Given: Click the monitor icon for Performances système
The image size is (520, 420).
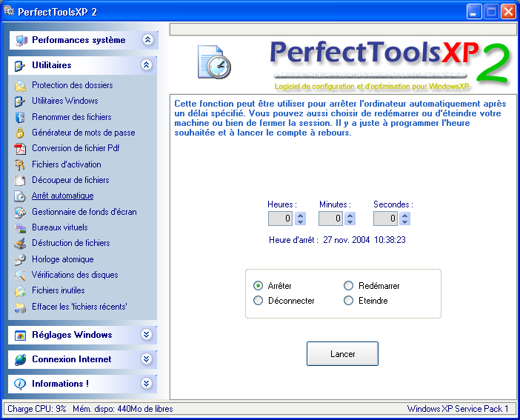Looking at the screenshot, I should [x=21, y=41].
